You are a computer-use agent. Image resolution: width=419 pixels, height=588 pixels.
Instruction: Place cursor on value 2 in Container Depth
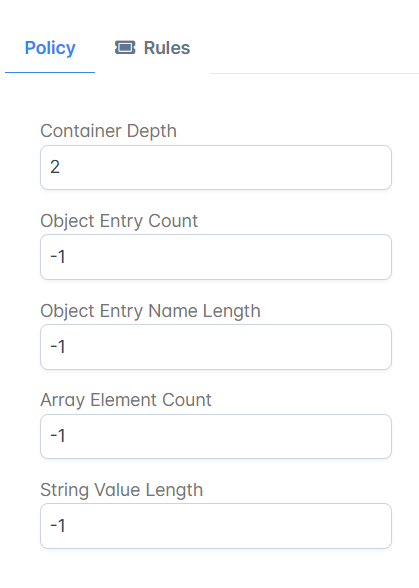pyautogui.click(x=55, y=167)
